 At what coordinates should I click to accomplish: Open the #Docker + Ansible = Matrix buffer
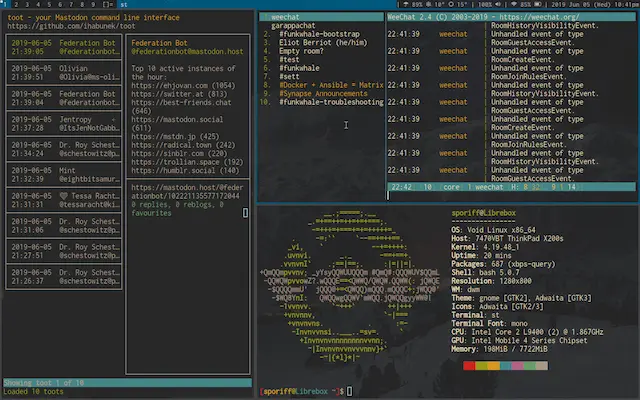331,85
